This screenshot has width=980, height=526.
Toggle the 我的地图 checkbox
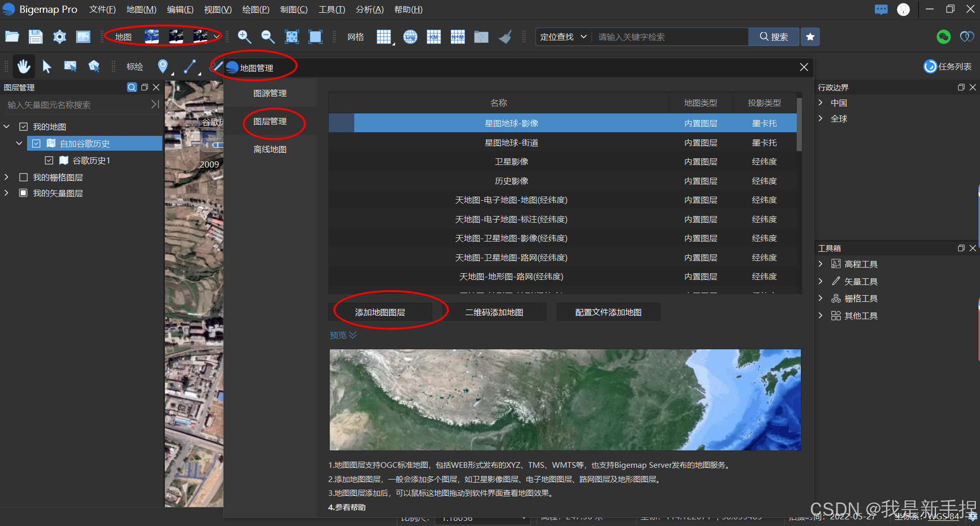click(23, 127)
